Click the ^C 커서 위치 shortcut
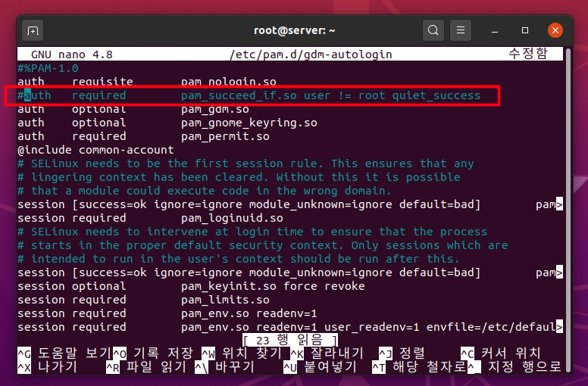588x386 pixels. coord(501,353)
